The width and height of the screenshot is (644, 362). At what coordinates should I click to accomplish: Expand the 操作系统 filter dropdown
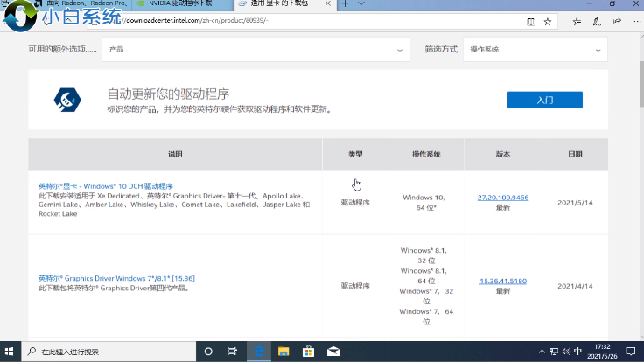coord(535,50)
